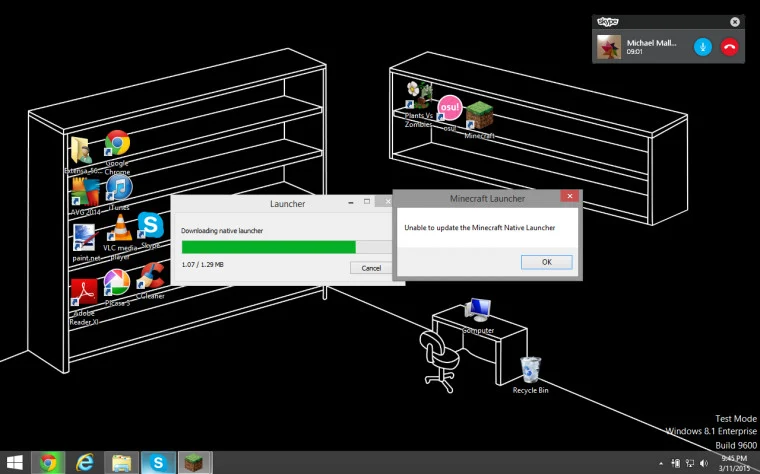
Task: Open the volume control in system tray
Action: 704,463
